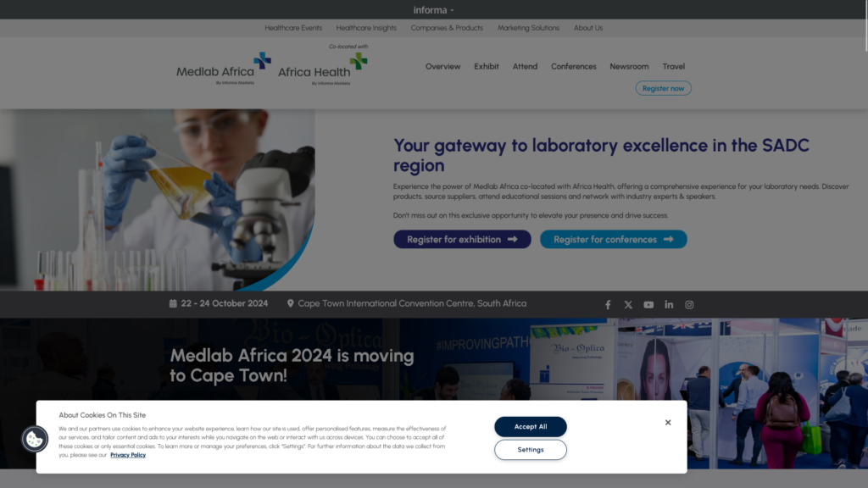Click 'Medlab Africa 2024 is moving' banner heading
868x488 pixels.
pyautogui.click(x=292, y=365)
